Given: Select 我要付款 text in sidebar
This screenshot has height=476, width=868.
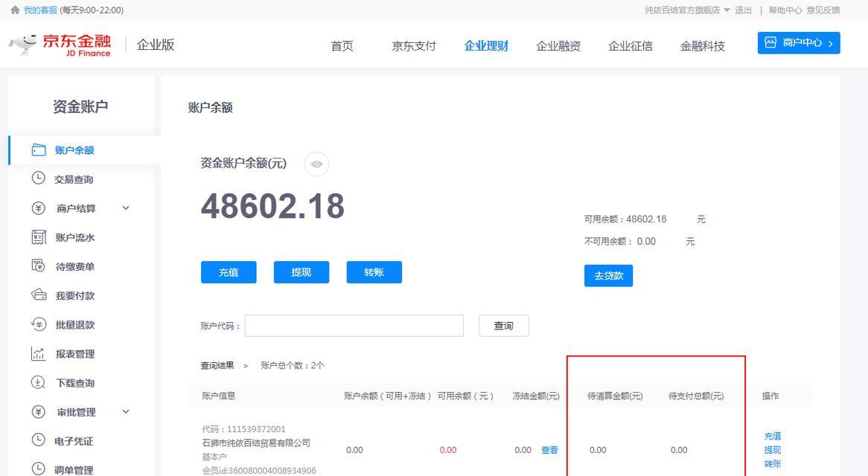Looking at the screenshot, I should click(74, 296).
